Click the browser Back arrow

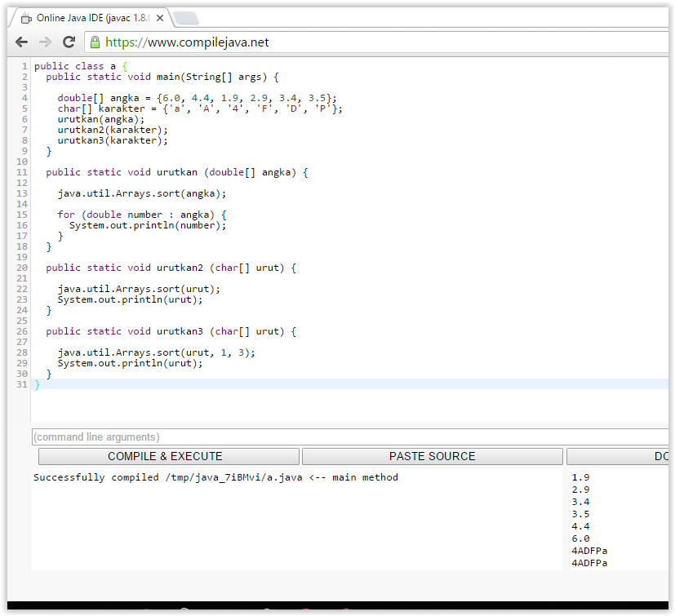pos(21,42)
